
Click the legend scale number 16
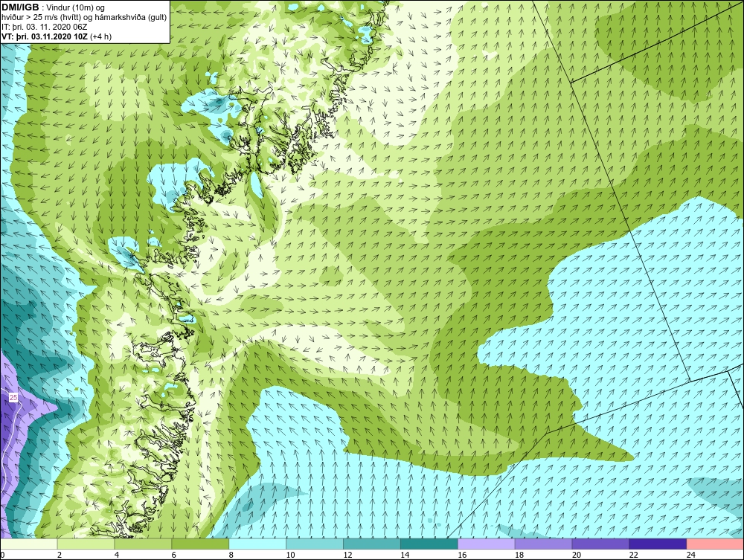tap(462, 555)
